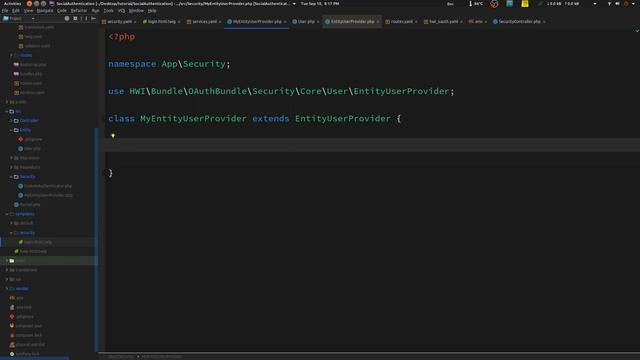The image size is (640, 360).
Task: Open the Refactor menu
Action: tap(79, 11)
